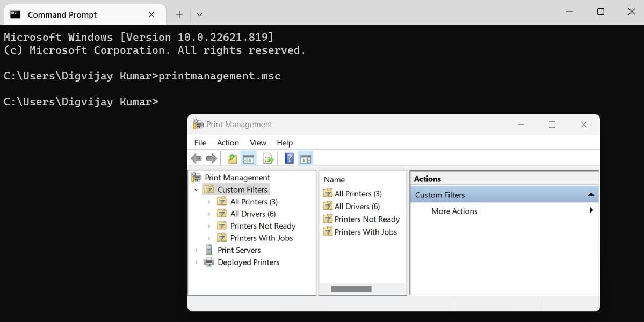Collapse the Custom Filters tree node
Screen dimensions: 644x322
pos(196,190)
